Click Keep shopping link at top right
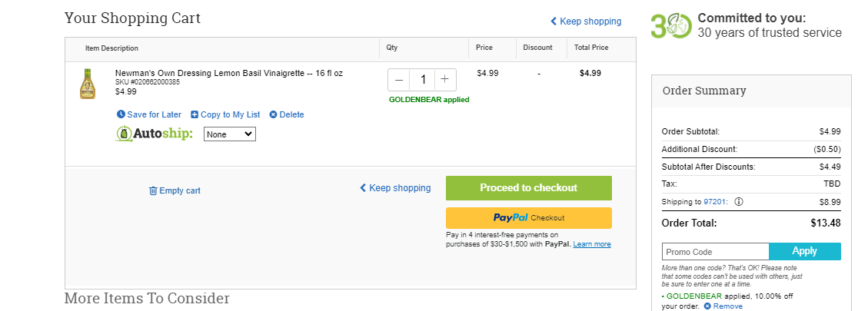The height and width of the screenshot is (311, 868). 586,21
